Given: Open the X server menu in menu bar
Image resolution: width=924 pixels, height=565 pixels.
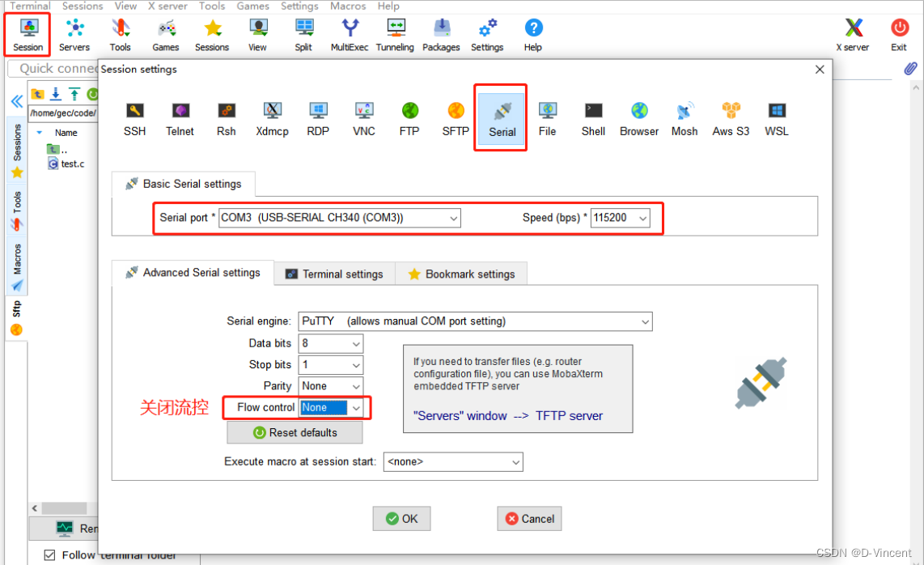Looking at the screenshot, I should [x=167, y=6].
